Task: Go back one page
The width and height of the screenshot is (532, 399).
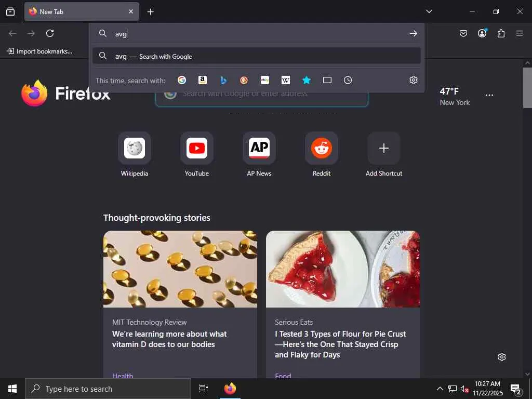Action: tap(12, 33)
